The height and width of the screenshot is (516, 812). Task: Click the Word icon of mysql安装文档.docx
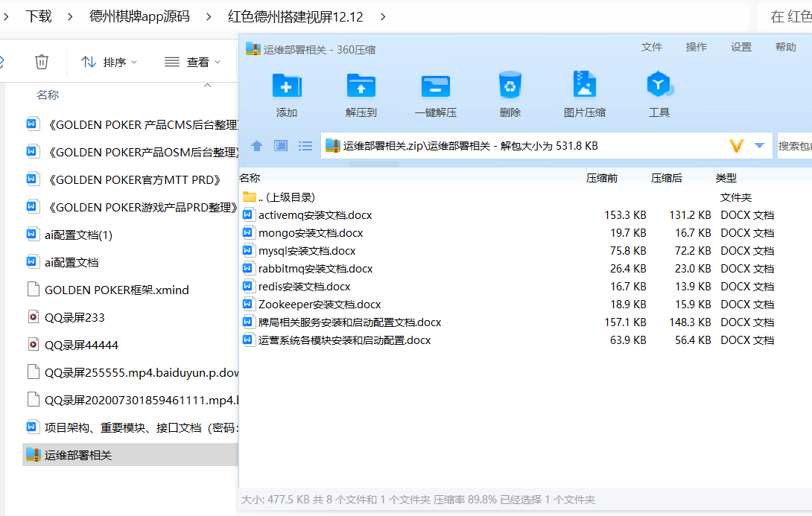[247, 250]
